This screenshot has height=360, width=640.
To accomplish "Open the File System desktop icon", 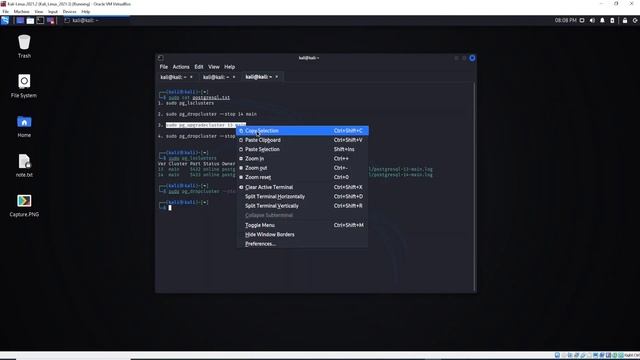I will (24, 86).
